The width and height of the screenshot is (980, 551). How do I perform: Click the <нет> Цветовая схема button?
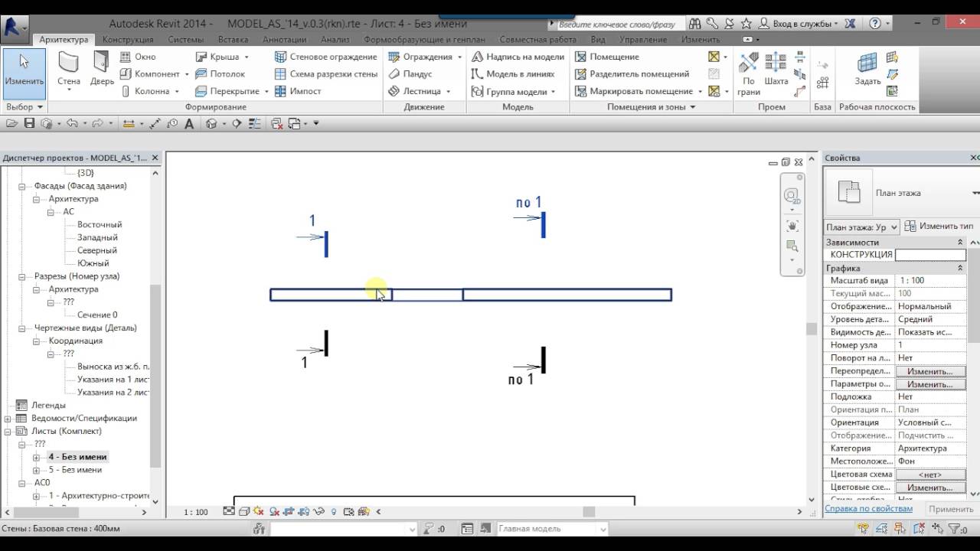coord(930,474)
